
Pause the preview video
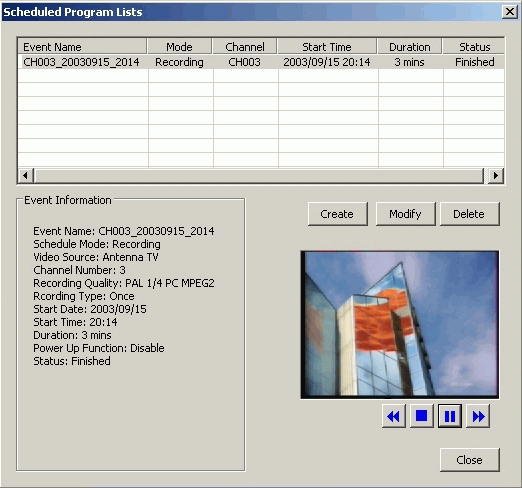coord(450,416)
